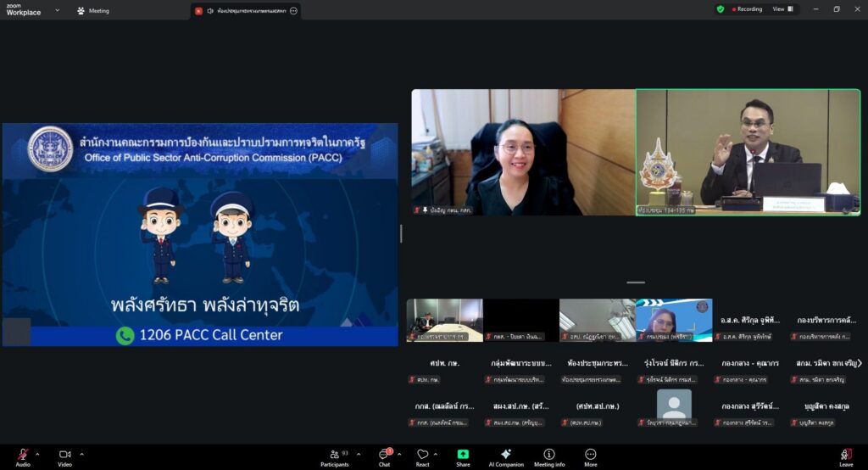868x470 pixels.
Task: Open the Zoom Workplace dropdown arrow
Action: tap(58, 10)
